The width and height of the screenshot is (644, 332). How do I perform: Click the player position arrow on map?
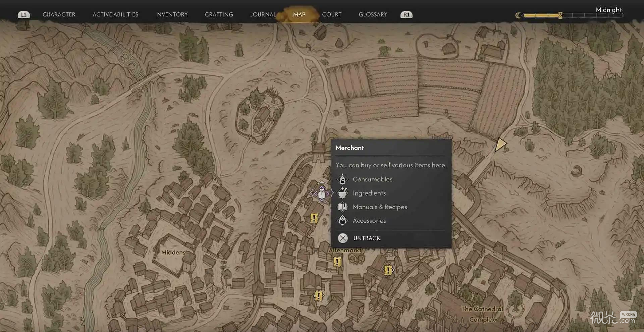click(x=500, y=145)
